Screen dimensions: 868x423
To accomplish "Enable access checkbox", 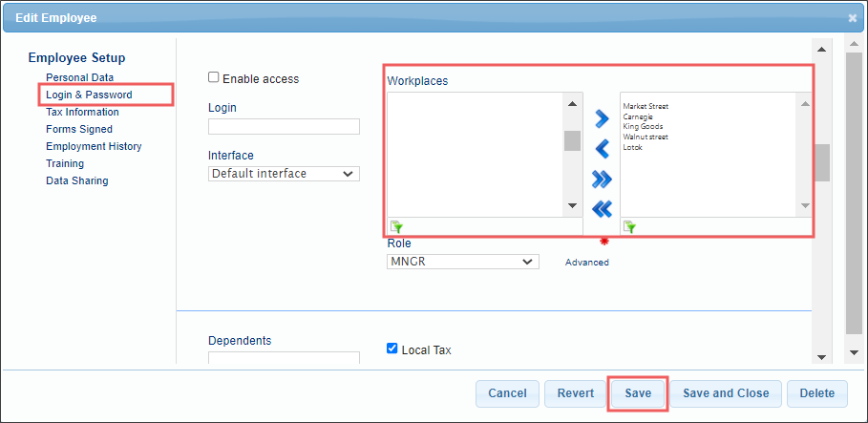I will [x=213, y=77].
